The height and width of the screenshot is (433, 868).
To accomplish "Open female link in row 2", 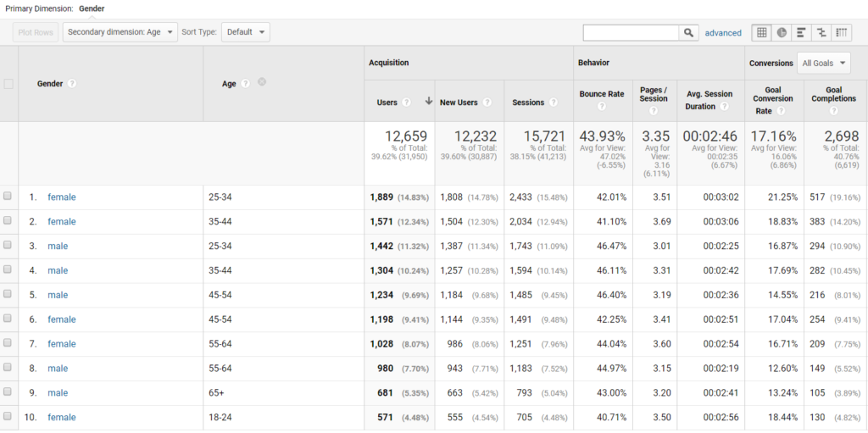I will [61, 221].
